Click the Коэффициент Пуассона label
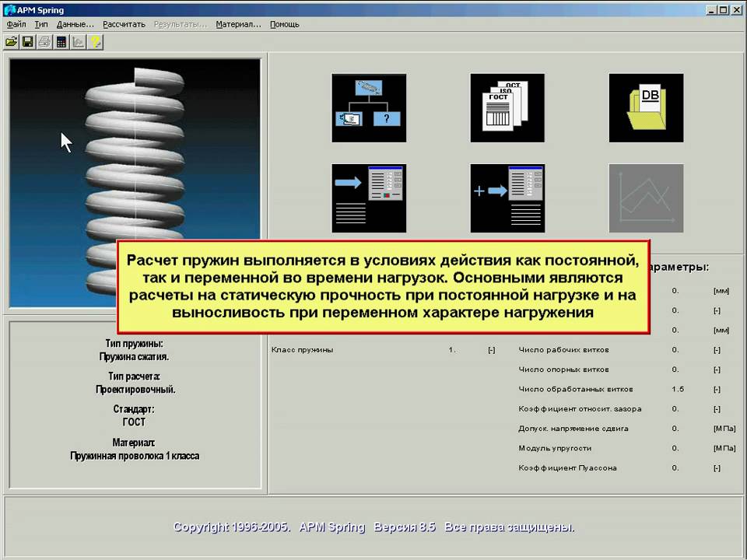The image size is (747, 560). coord(567,467)
